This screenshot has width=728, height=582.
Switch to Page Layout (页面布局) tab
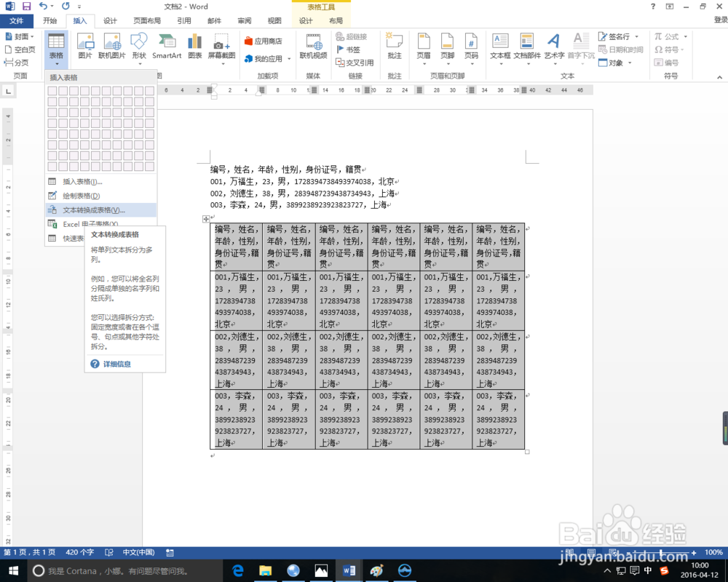(147, 21)
